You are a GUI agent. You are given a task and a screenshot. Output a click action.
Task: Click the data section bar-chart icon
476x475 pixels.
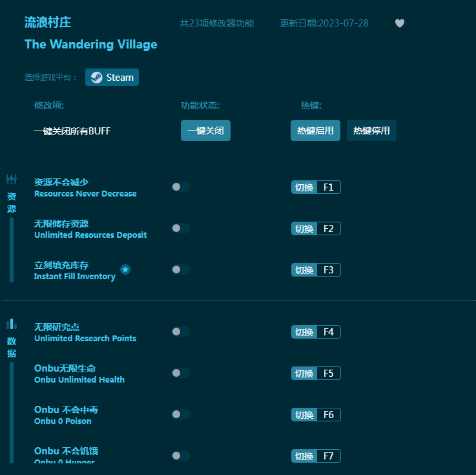pos(12,324)
